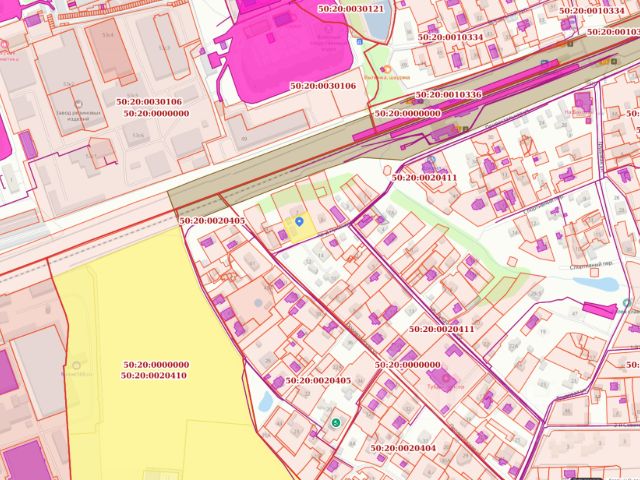Select cadastral label 50:20:0030121
Screen dimensions: 640x480
point(351,9)
